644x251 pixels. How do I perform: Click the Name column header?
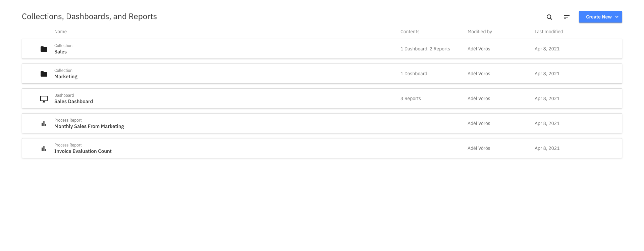pos(60,32)
